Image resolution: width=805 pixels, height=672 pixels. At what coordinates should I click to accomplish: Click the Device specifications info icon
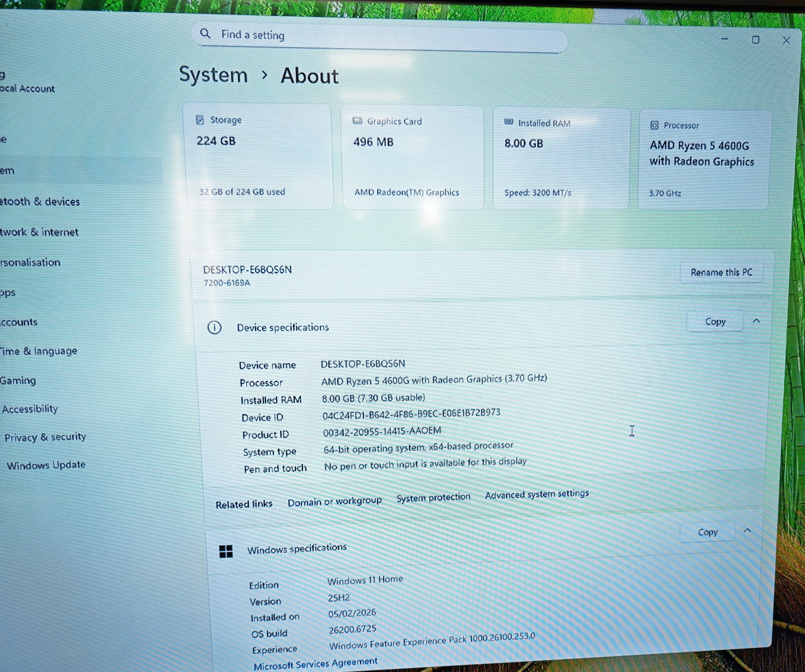(x=214, y=328)
